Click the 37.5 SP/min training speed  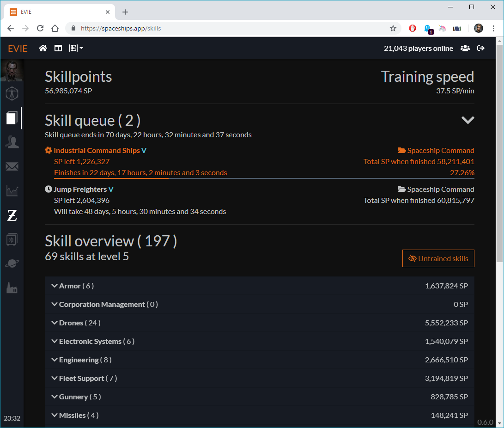pyautogui.click(x=455, y=91)
